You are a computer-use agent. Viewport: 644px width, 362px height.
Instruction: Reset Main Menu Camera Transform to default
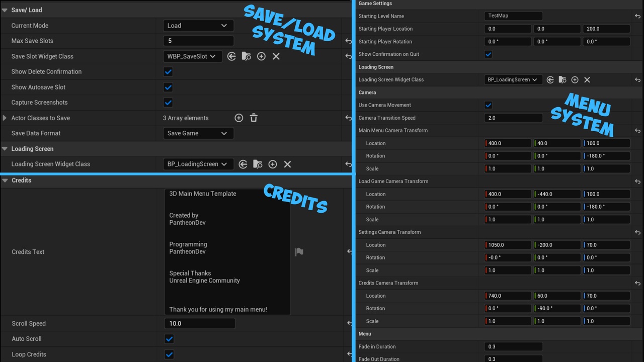click(637, 131)
